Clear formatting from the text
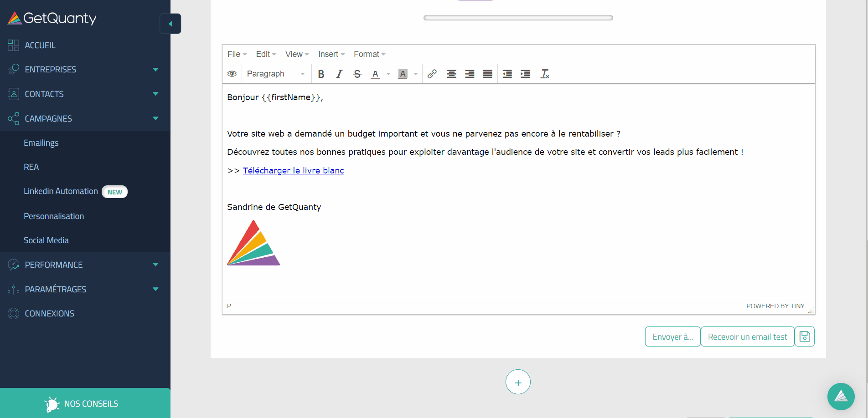 (x=545, y=74)
